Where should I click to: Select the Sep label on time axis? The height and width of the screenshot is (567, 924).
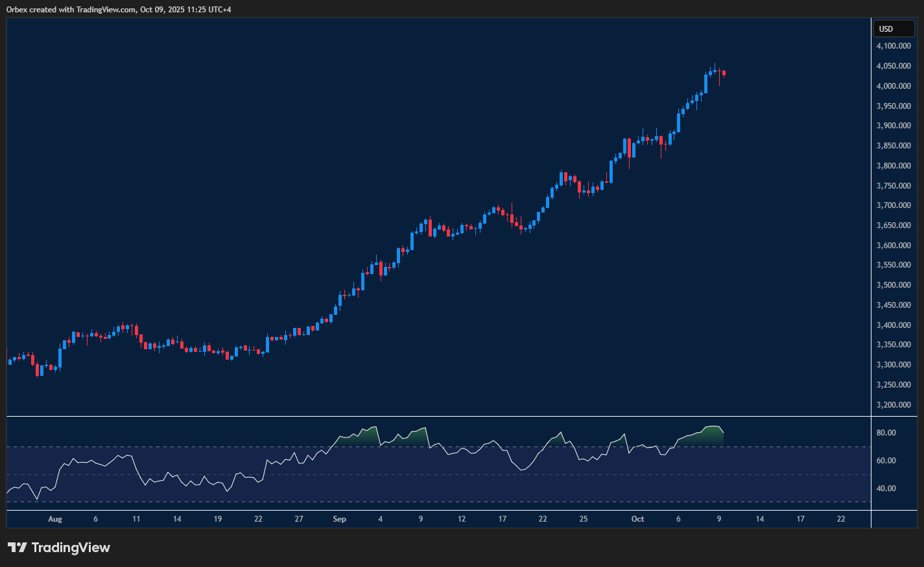[x=339, y=519]
